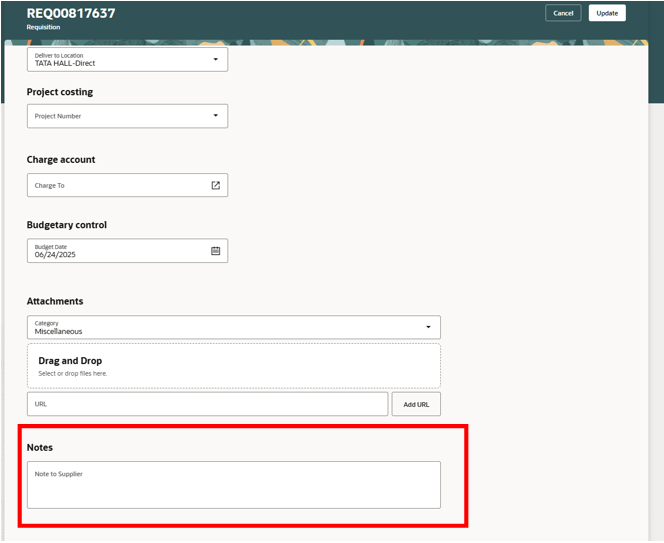Viewport: 664px width, 543px height.
Task: Click the Attachments section heading
Action: click(x=55, y=301)
